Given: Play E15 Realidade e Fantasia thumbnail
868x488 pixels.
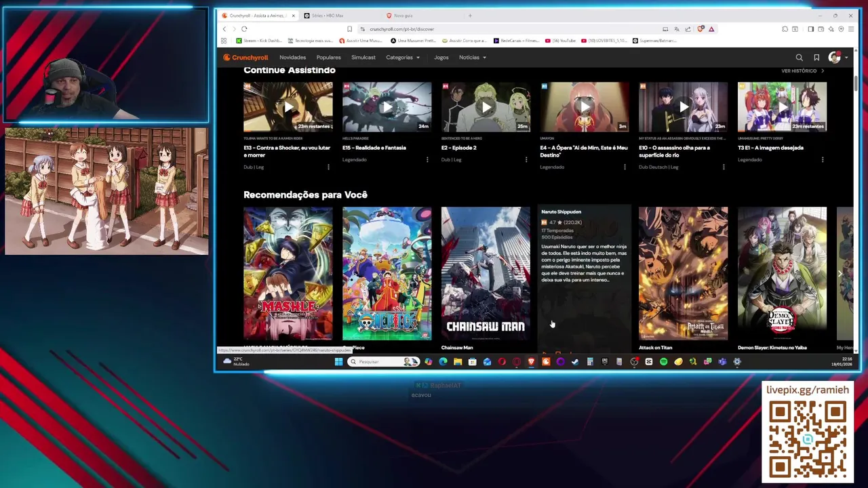Looking at the screenshot, I should click(x=387, y=107).
